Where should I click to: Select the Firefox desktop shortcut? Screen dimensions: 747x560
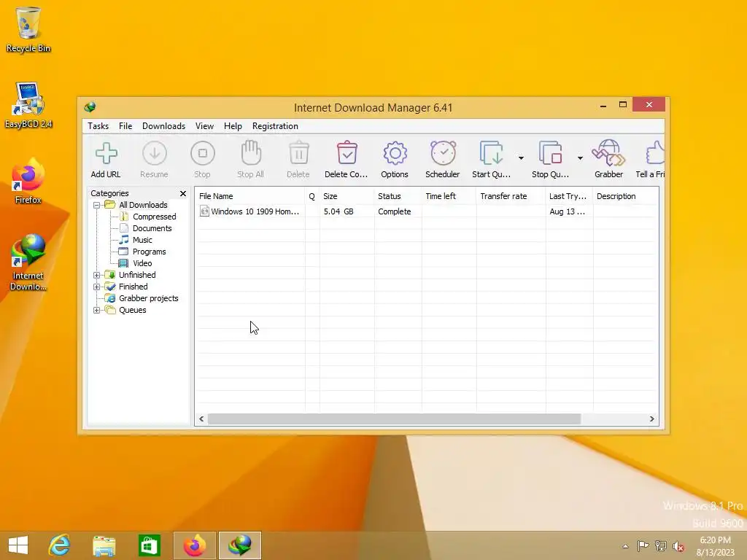click(x=28, y=182)
